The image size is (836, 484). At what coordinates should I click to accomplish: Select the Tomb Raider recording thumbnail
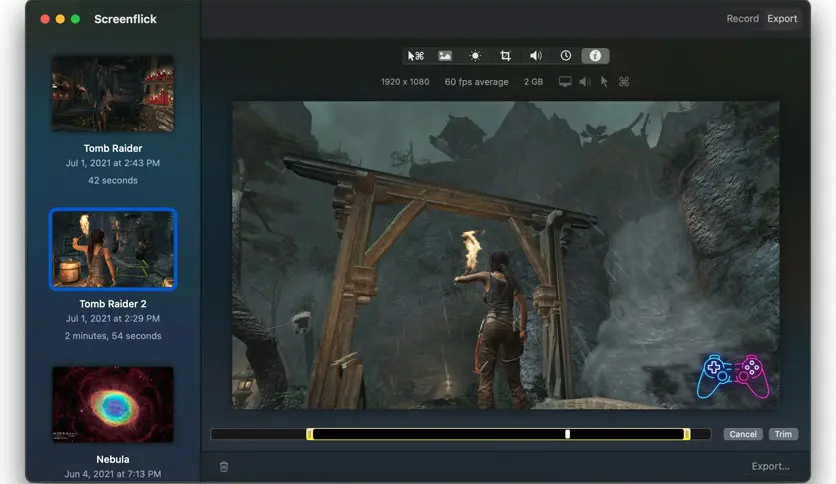[112, 93]
